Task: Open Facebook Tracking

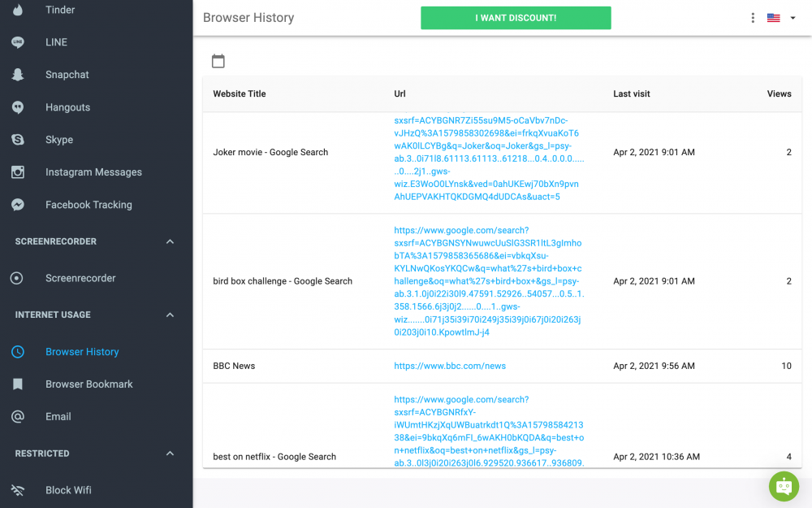Action: 89,205
